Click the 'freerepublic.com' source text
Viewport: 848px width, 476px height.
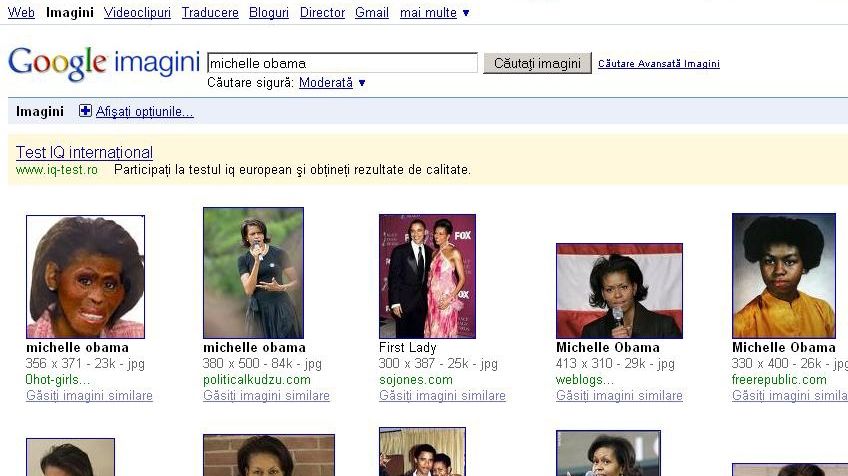(x=779, y=380)
